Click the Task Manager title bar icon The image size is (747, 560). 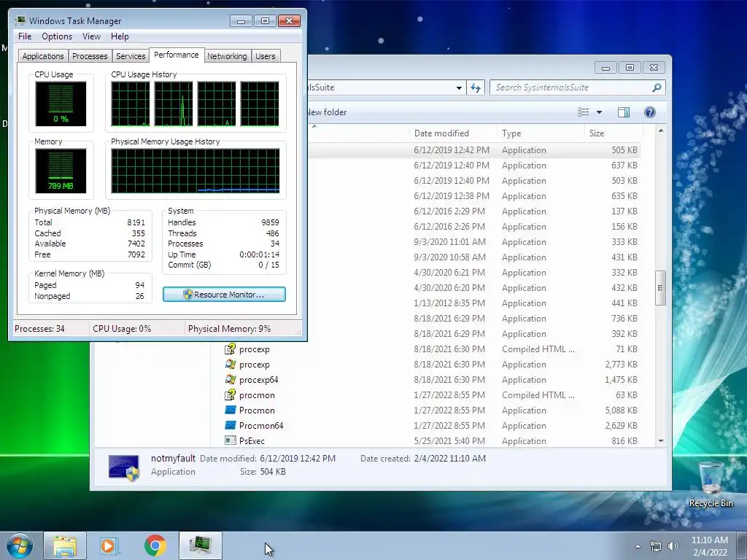pos(20,20)
